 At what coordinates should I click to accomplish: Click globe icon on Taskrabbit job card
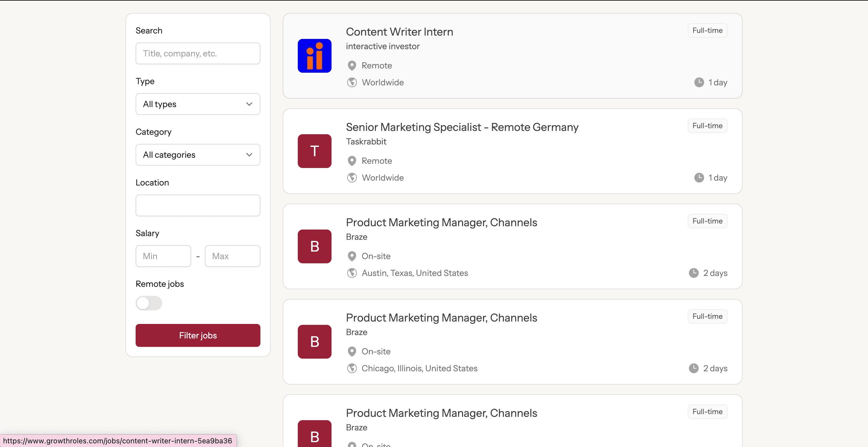352,178
